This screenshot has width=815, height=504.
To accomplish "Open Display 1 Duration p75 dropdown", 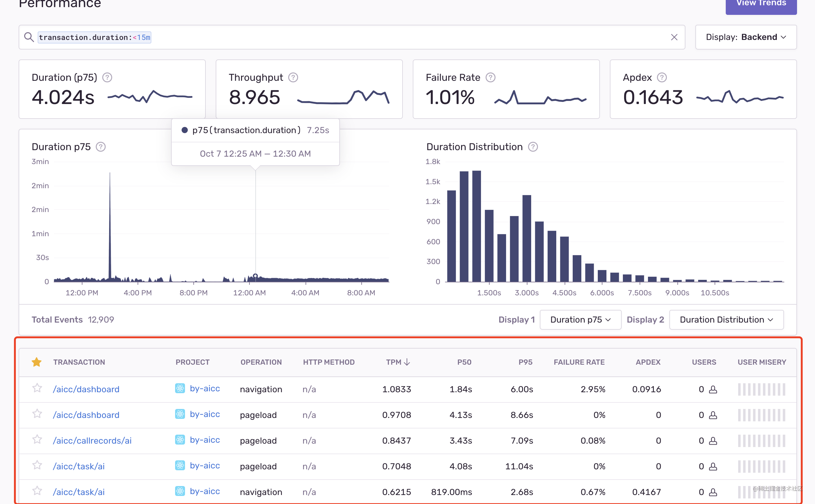I will click(580, 319).
